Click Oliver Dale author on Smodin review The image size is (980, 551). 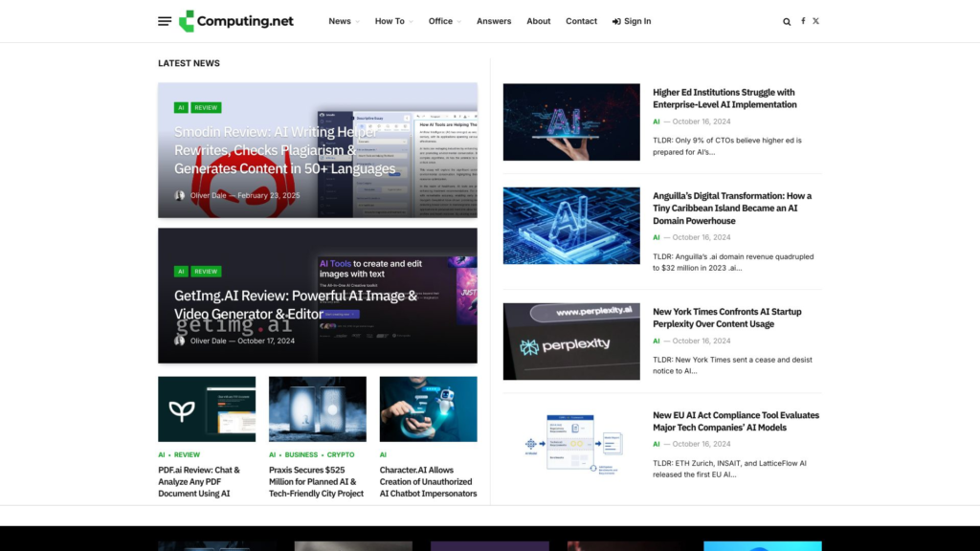[208, 195]
